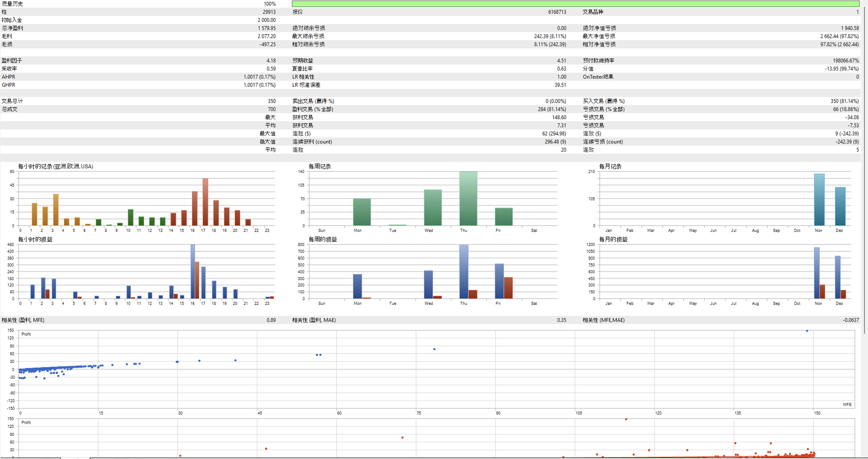
Task: Select the Mon bar in 每周记录 chart
Action: 362,212
